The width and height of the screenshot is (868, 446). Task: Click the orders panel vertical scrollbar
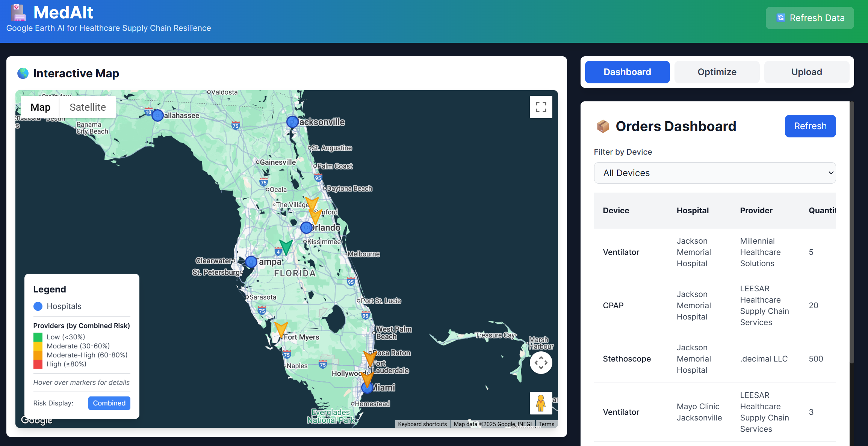tap(852, 233)
